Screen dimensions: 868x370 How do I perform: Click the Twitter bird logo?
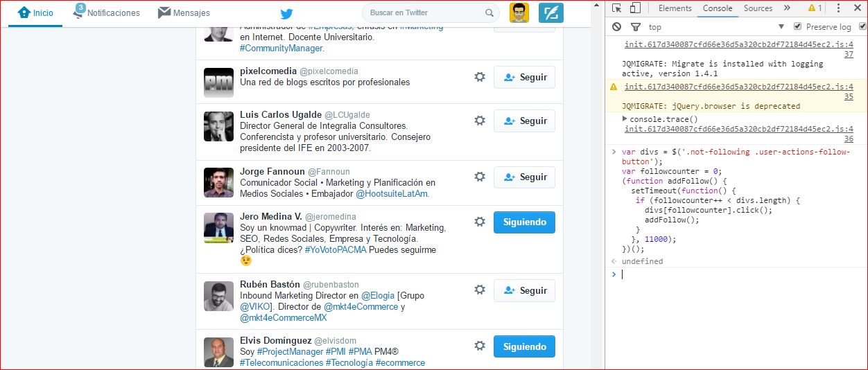coord(286,13)
